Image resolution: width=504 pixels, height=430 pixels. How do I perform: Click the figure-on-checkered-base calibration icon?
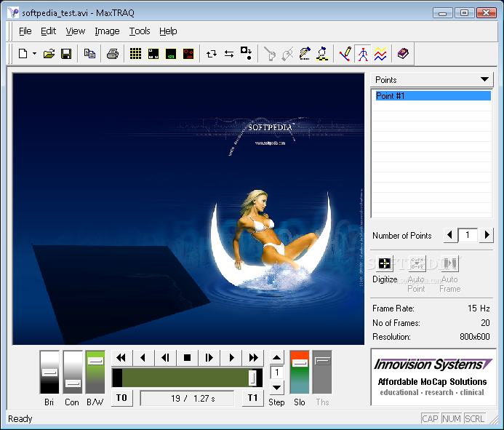(x=322, y=54)
